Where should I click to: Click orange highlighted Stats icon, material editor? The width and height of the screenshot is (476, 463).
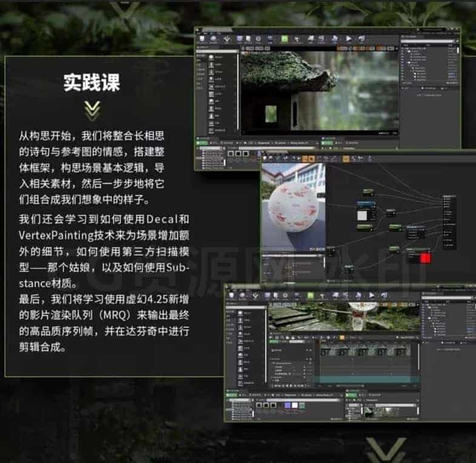346,158
